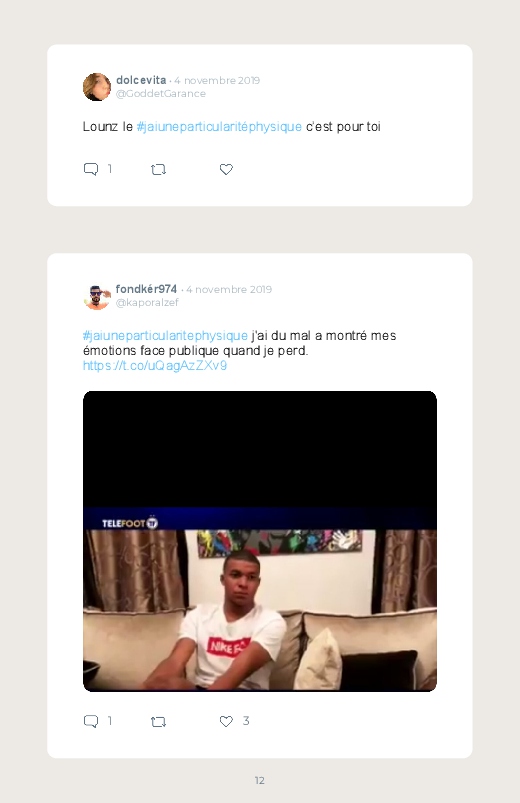
Task: Click the reply icon on fondkér974's tweet
Action: click(91, 721)
